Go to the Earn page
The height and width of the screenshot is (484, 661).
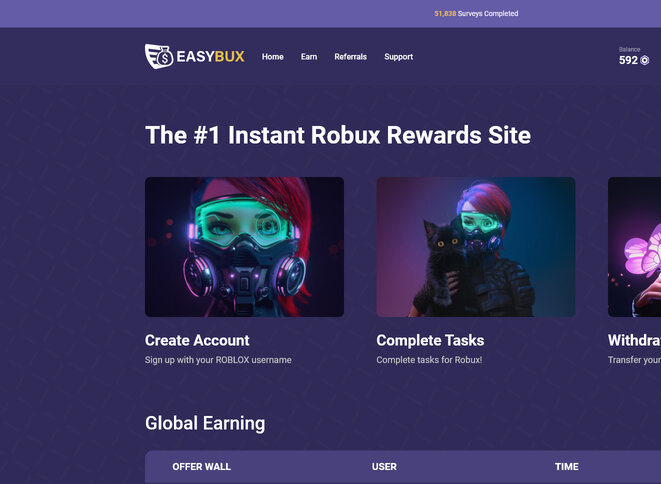coord(309,56)
